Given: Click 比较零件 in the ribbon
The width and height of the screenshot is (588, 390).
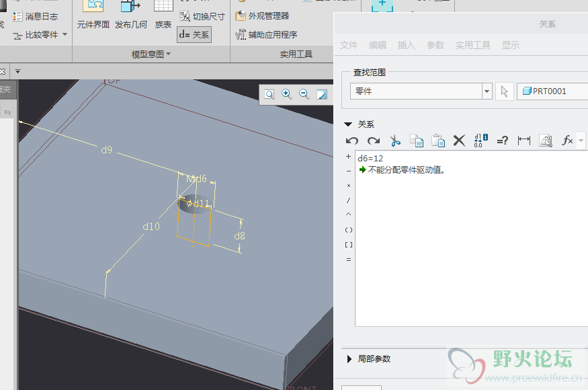Looking at the screenshot, I should [x=35, y=35].
